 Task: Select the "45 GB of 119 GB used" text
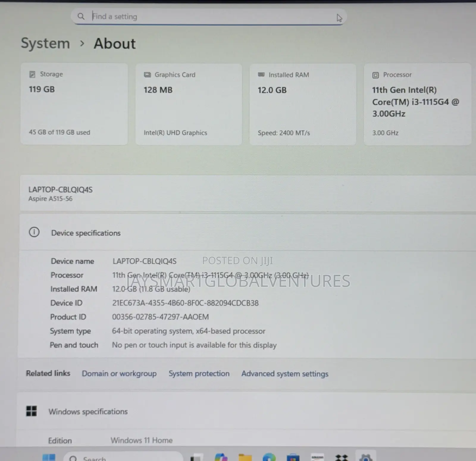59,132
